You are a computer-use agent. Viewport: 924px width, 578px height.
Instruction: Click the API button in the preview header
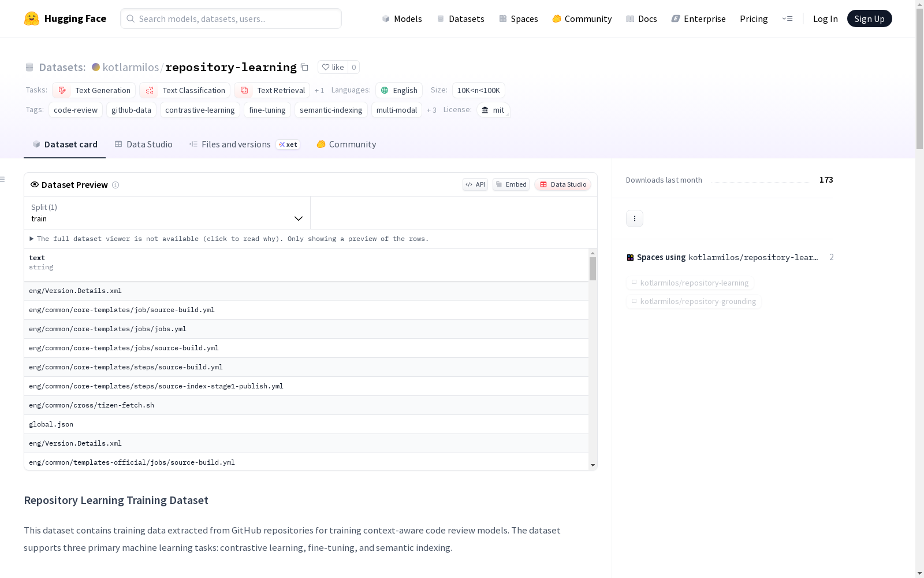click(475, 184)
